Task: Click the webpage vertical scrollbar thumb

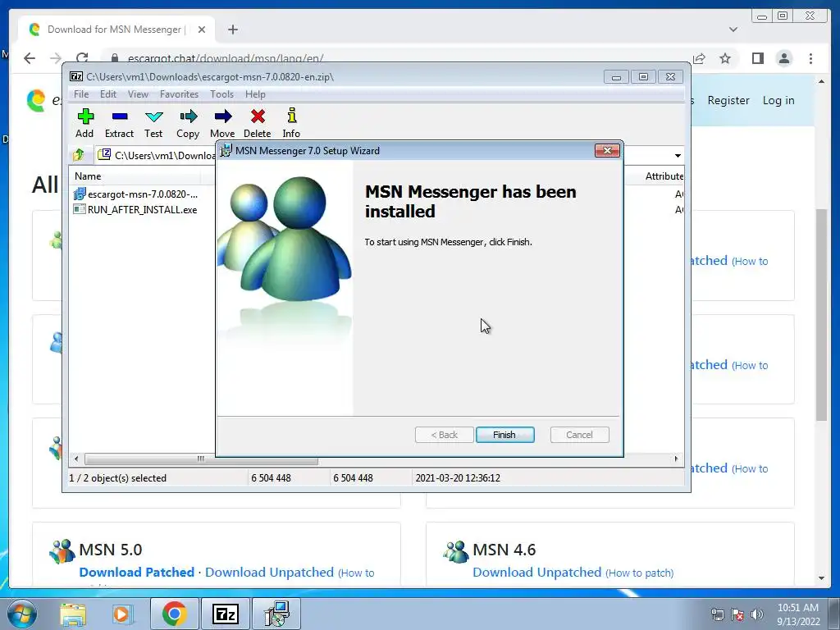Action: [822, 314]
